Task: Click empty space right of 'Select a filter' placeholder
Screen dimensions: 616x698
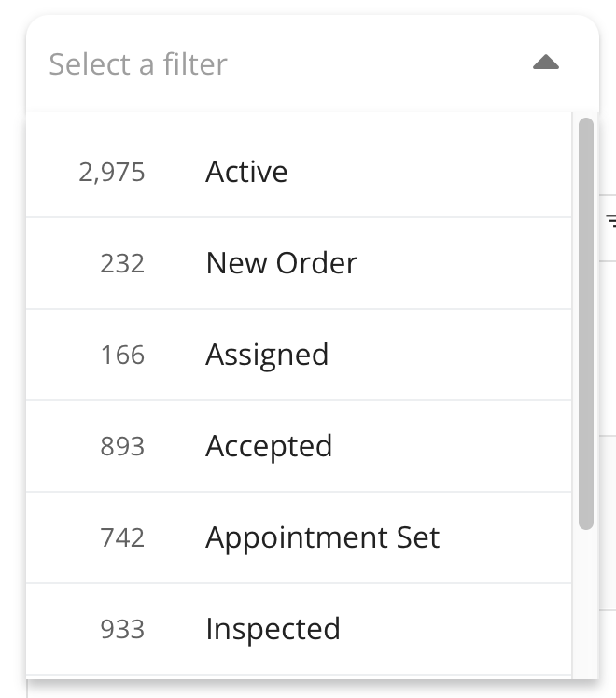Action: tap(373, 64)
